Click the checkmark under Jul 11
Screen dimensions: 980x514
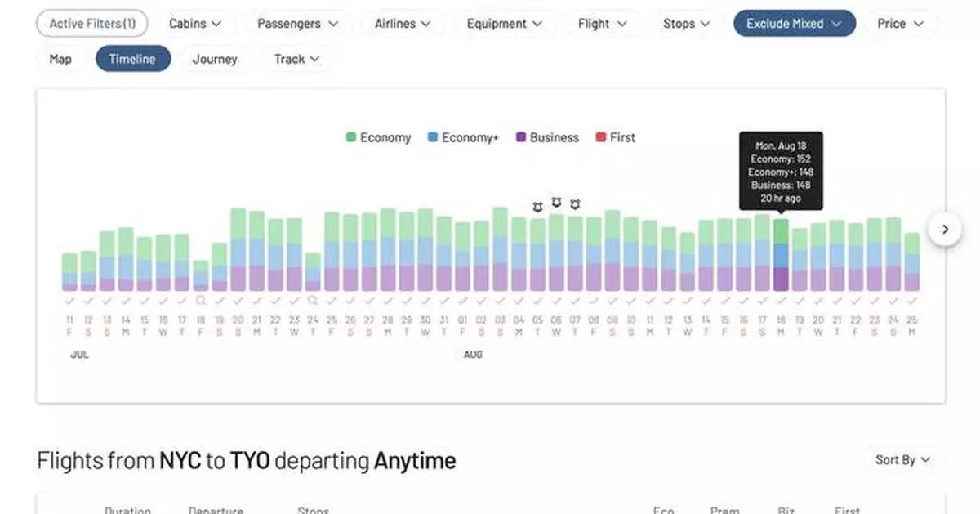[x=69, y=300]
